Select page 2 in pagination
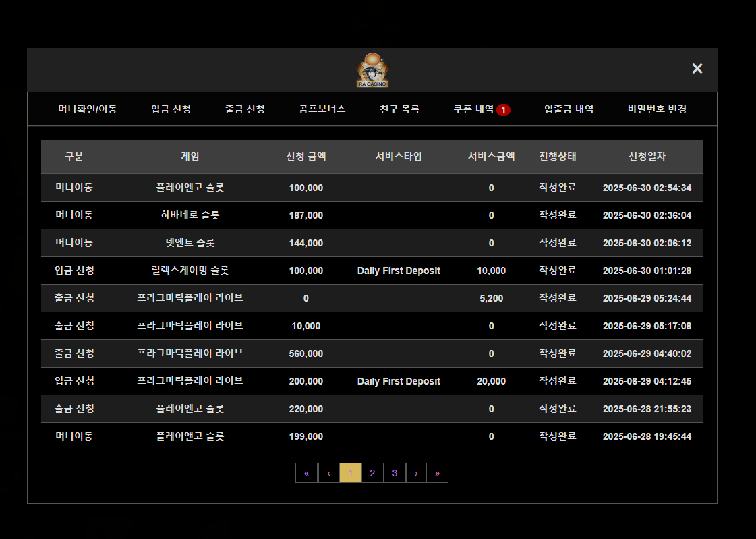The width and height of the screenshot is (756, 539). (x=372, y=473)
